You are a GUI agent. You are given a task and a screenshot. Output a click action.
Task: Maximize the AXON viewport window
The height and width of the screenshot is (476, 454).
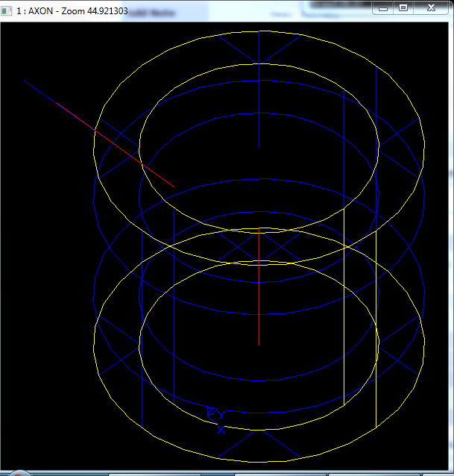click(403, 7)
